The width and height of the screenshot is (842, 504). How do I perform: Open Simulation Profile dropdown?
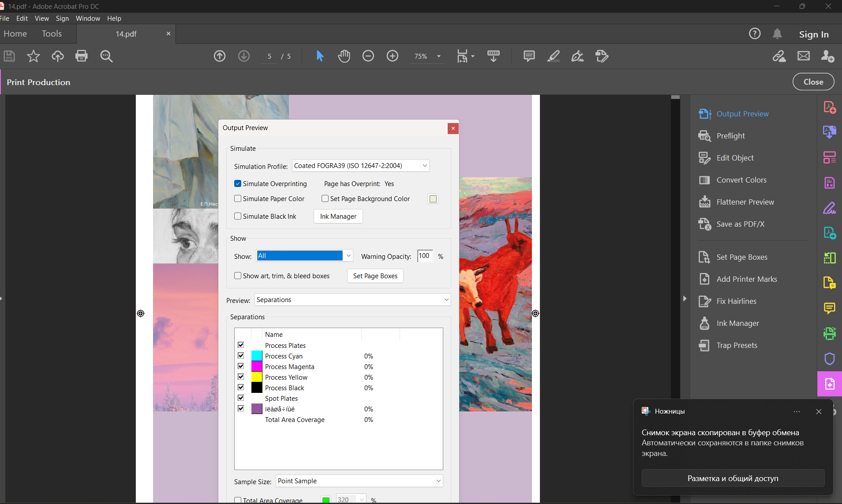pyautogui.click(x=360, y=166)
